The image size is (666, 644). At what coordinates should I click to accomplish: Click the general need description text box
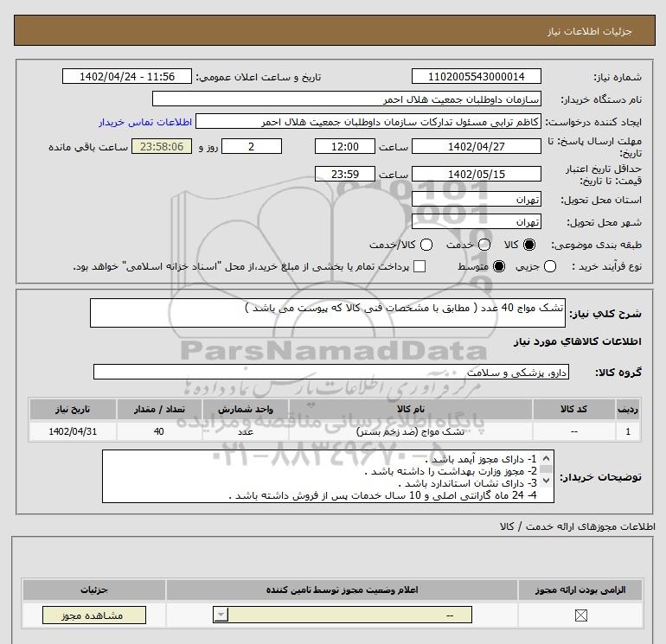point(328,313)
